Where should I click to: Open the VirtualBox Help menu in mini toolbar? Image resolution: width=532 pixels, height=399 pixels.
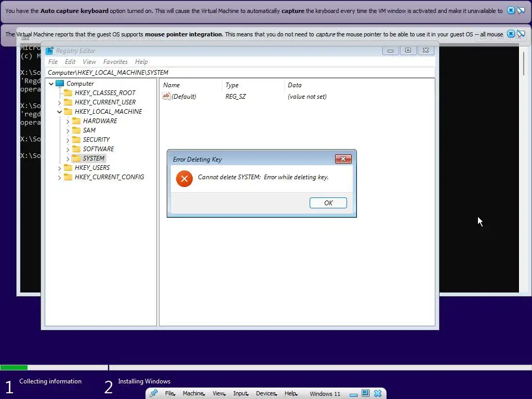[x=291, y=393]
